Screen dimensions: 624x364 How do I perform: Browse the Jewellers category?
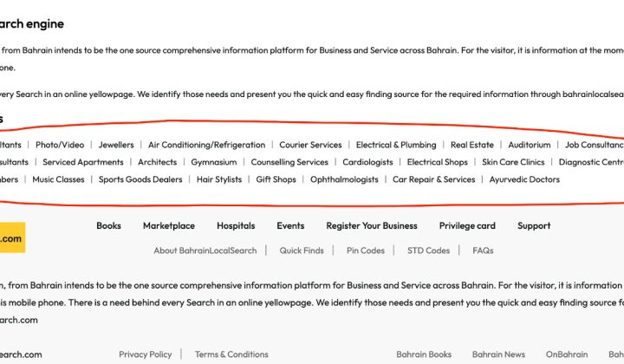coord(116,145)
